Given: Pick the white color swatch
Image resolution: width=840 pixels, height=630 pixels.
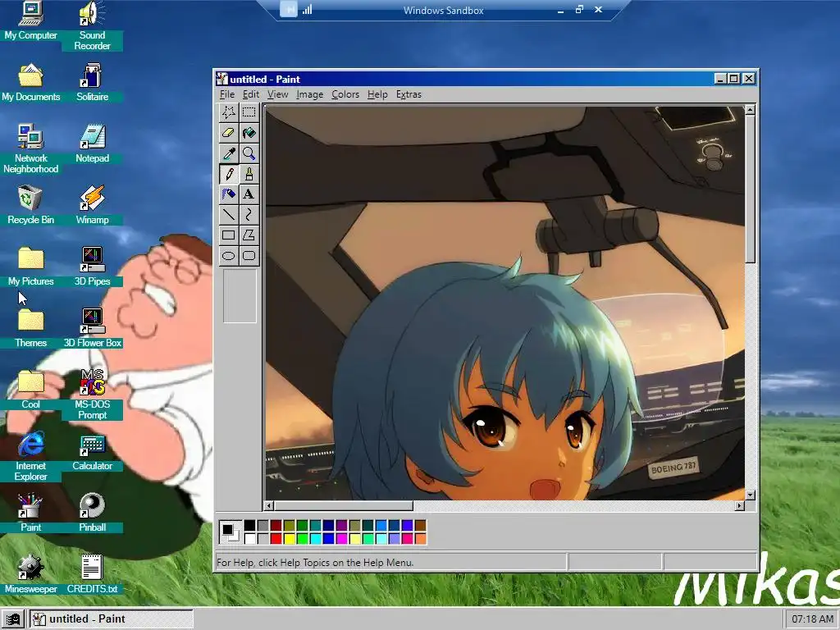Looking at the screenshot, I should click(249, 538).
